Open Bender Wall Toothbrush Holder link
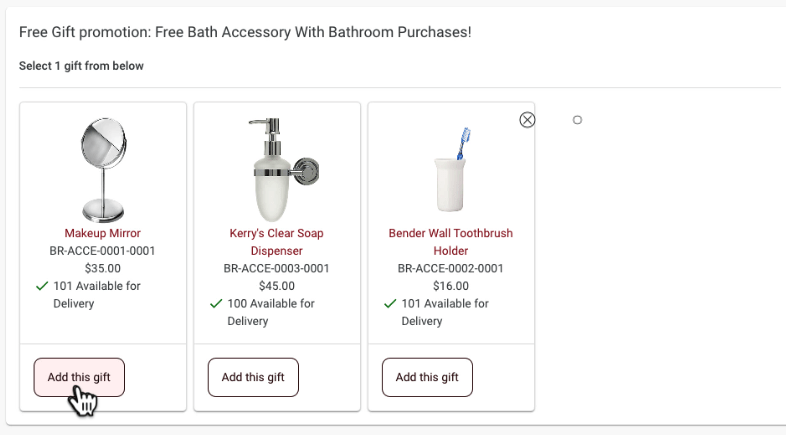The image size is (786, 435). [x=451, y=242]
